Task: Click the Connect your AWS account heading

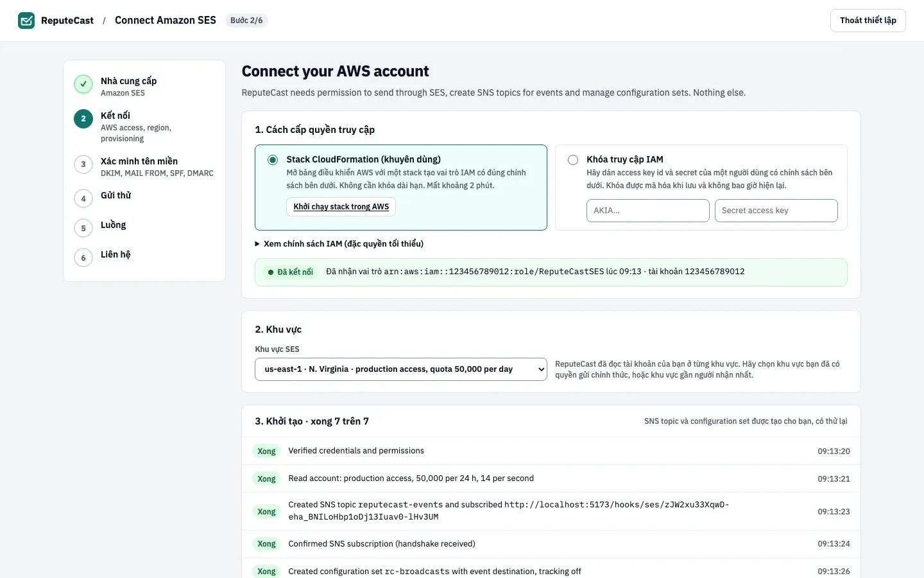Action: [335, 71]
